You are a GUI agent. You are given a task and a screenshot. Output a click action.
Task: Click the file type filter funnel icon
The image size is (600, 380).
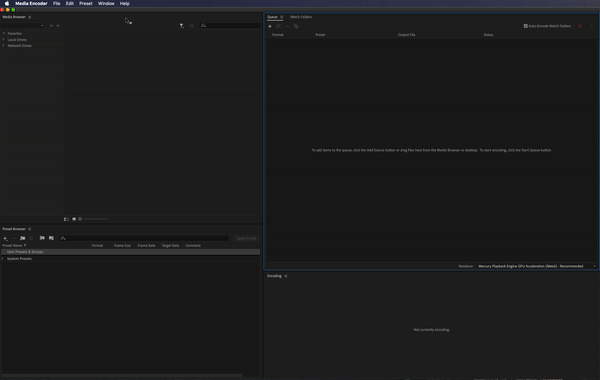[182, 26]
